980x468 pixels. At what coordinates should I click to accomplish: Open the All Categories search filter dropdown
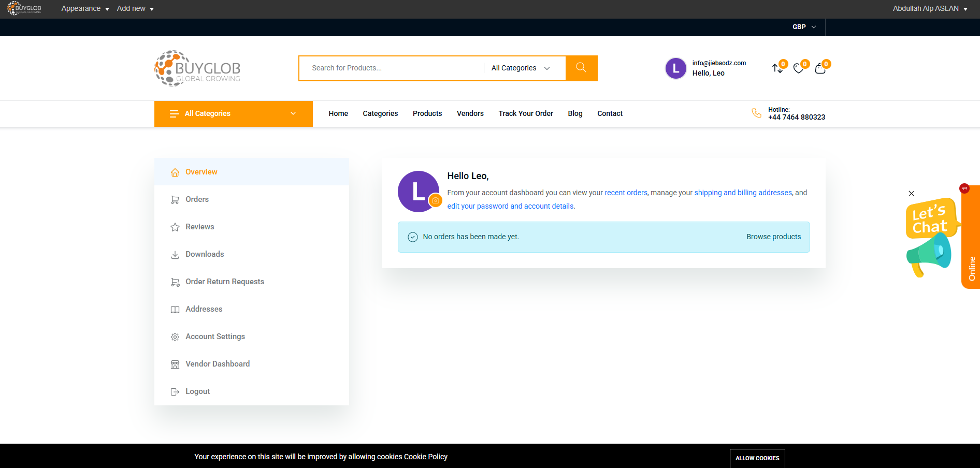point(521,68)
